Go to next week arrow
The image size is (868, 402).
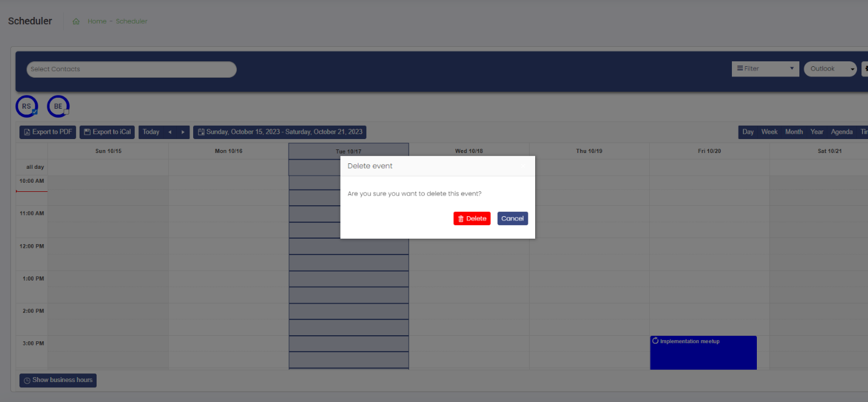(x=183, y=132)
